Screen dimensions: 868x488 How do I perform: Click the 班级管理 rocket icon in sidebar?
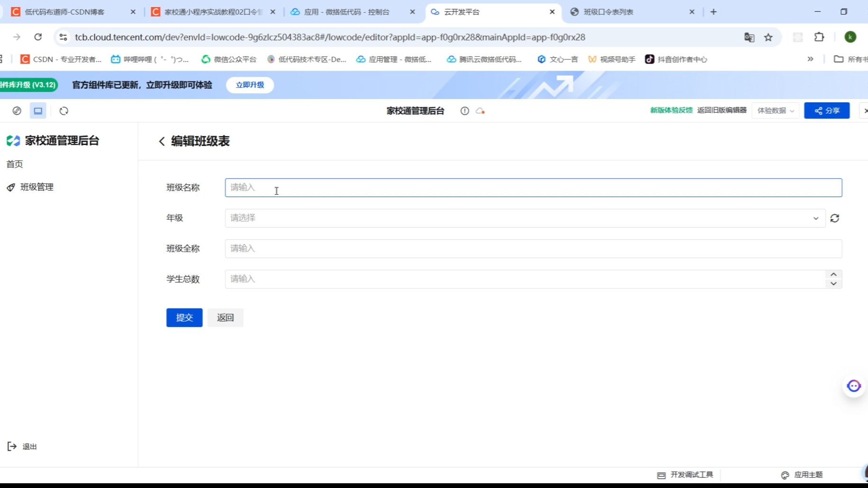11,187
